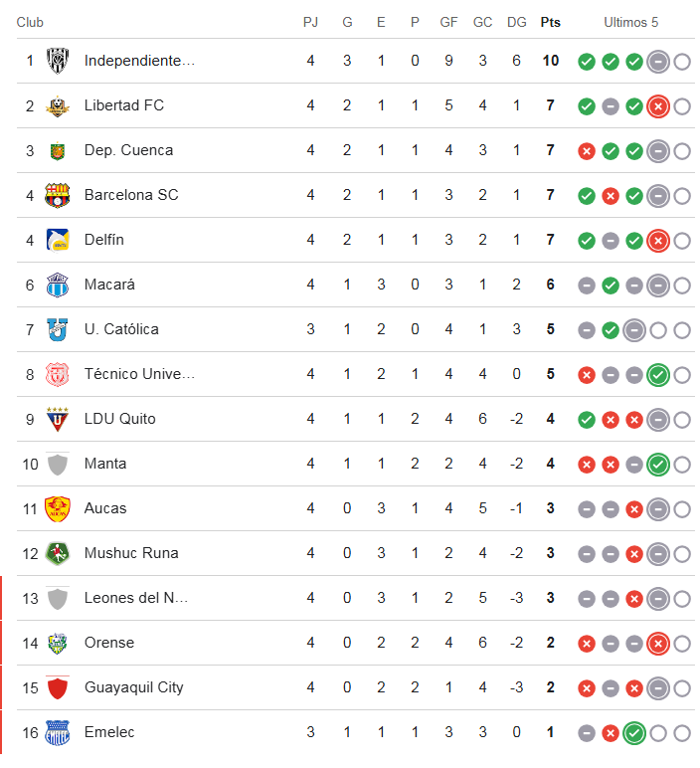Click the Barcelona SC crest icon
This screenshot has height=768, width=700.
coord(58,195)
